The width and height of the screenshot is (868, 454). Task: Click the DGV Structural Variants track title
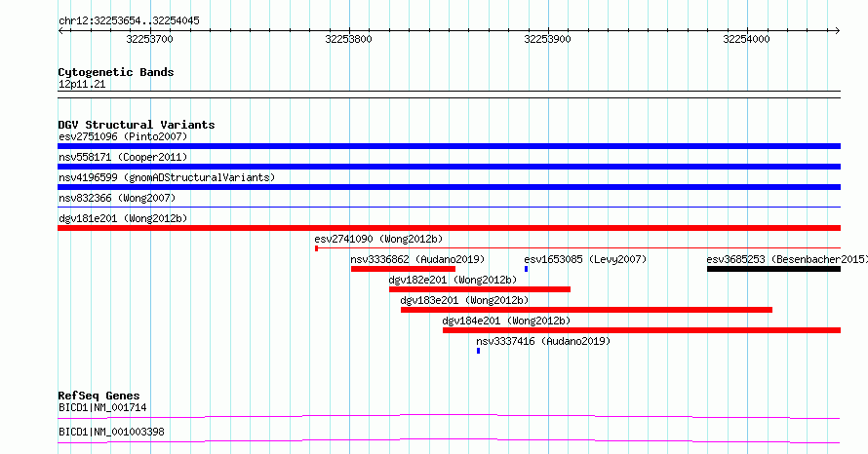click(x=137, y=125)
